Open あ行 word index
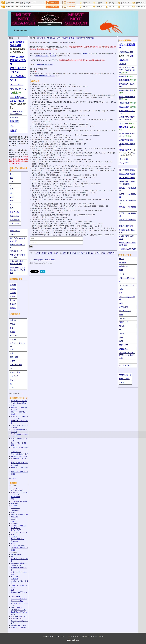This screenshot has width=146, height=644. pos(11,174)
